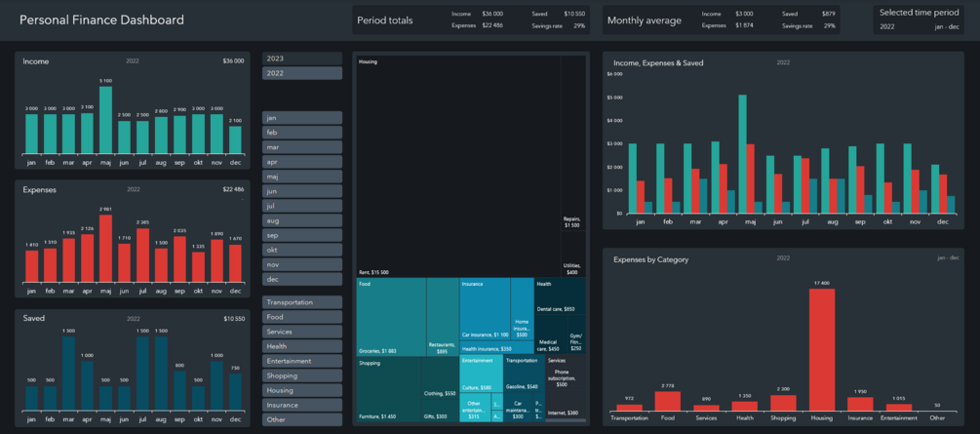Screen dimensions: 980x434
Task: Click the Transportation 972 category bar
Action: (x=629, y=407)
